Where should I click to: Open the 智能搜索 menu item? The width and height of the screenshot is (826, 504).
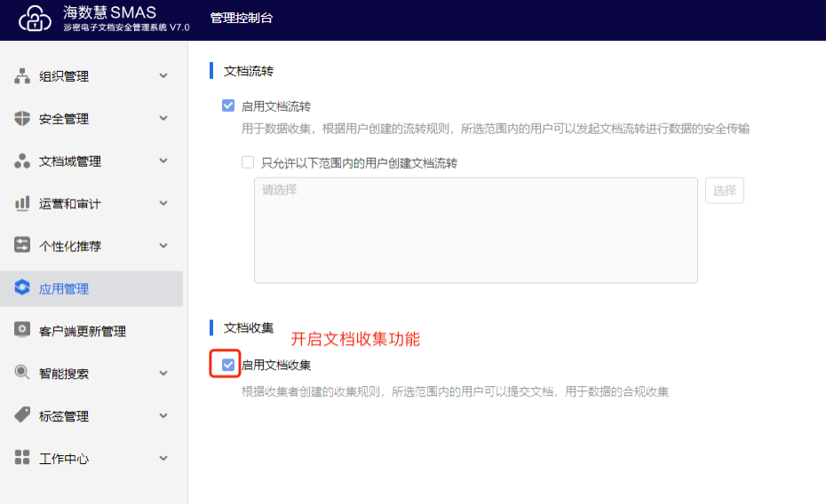tap(91, 374)
